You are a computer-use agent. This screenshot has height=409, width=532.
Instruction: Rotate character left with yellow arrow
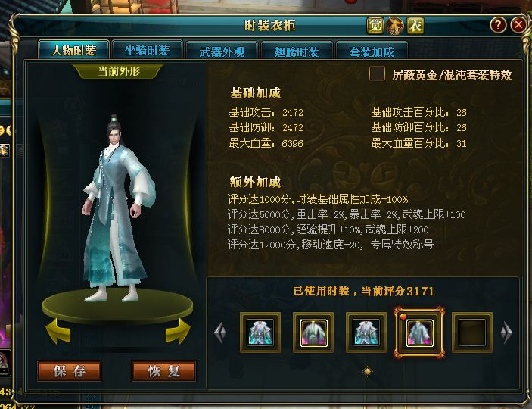(58, 332)
